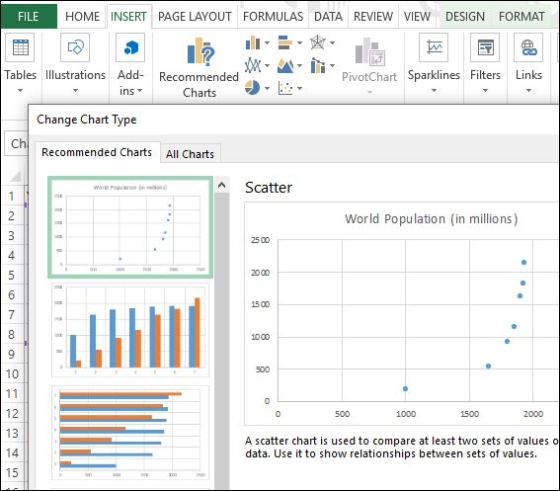
Task: Open the Illustrations shapes icon
Action: (x=75, y=47)
